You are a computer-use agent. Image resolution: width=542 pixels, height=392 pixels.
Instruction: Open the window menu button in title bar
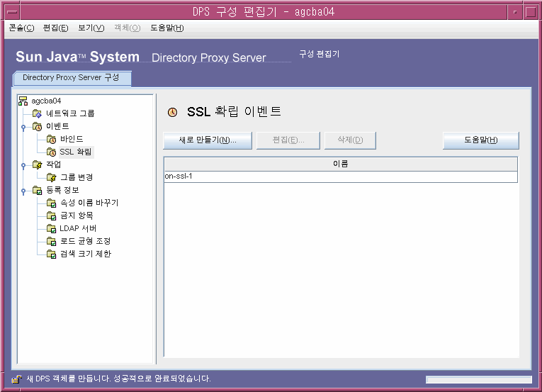pos(12,12)
